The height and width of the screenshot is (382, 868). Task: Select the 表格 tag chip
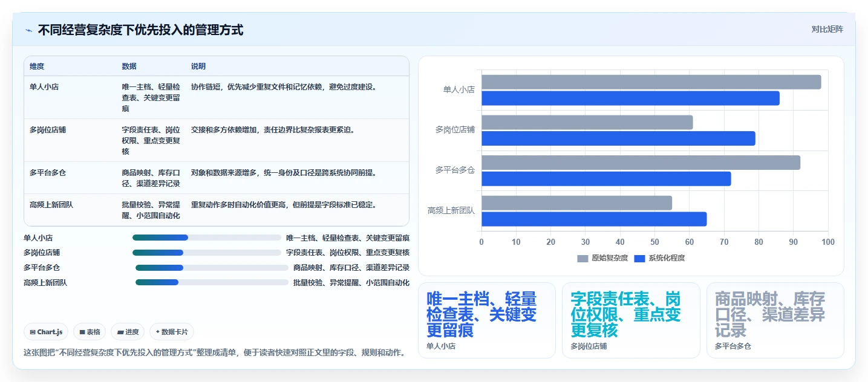(x=90, y=332)
